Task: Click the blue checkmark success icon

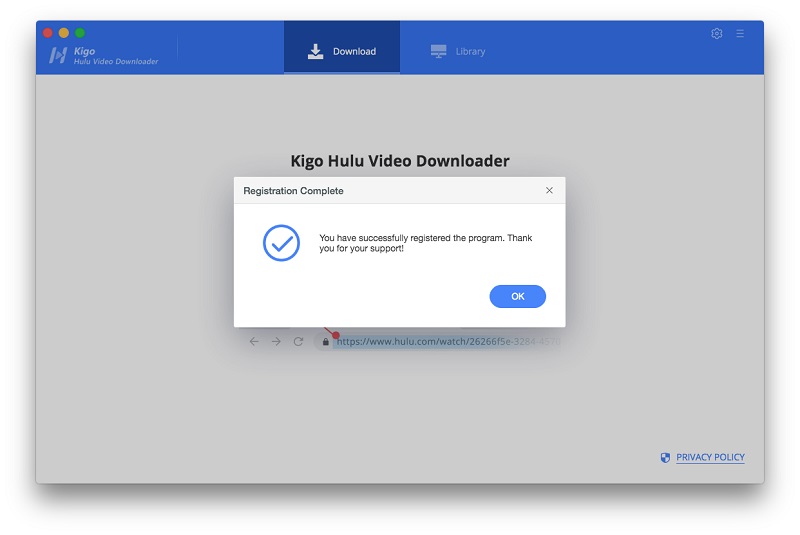Action: (x=281, y=243)
